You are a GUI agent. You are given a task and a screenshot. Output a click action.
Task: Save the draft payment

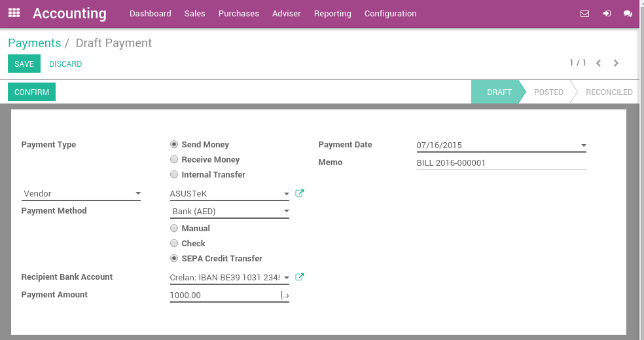pyautogui.click(x=24, y=64)
